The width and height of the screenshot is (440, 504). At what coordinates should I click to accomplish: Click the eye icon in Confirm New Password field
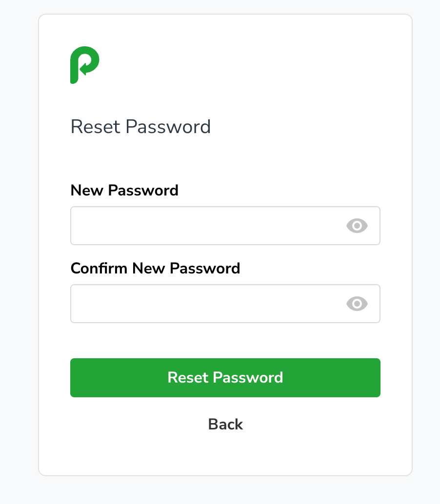(x=357, y=304)
